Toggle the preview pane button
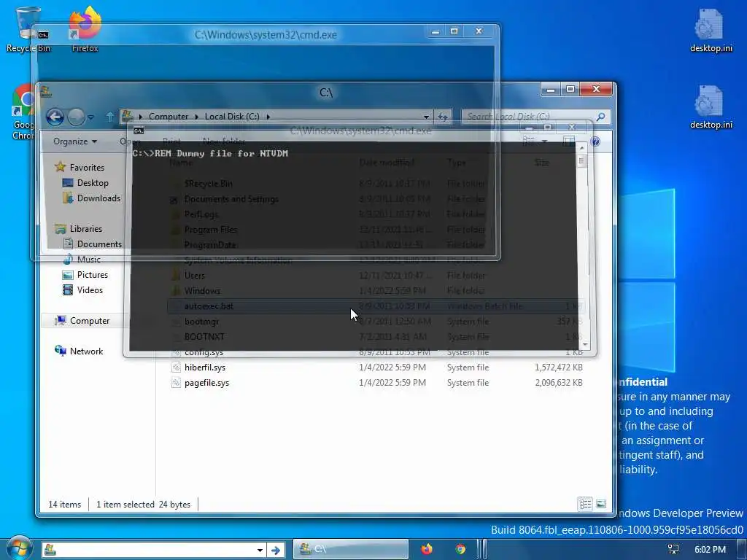Image resolution: width=747 pixels, height=560 pixels. [x=569, y=141]
